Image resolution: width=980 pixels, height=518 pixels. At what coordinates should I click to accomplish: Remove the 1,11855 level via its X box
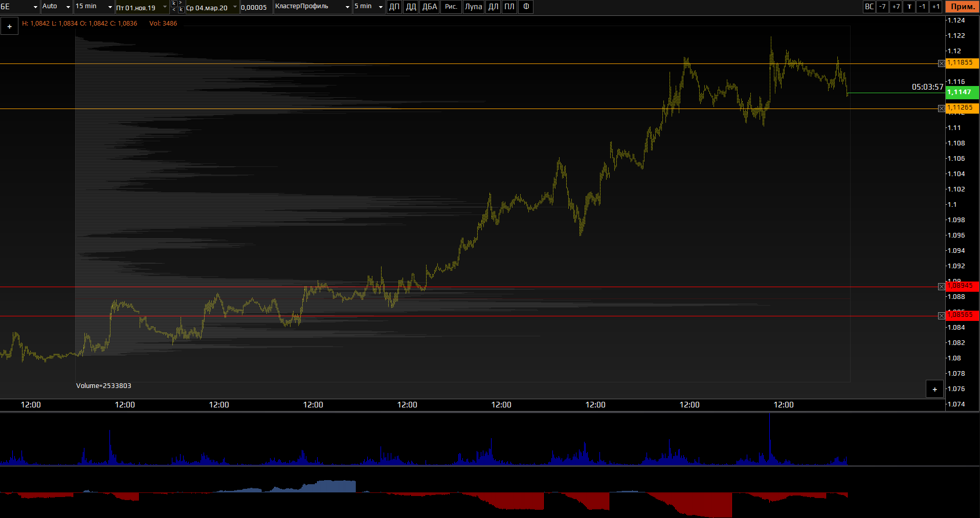942,63
